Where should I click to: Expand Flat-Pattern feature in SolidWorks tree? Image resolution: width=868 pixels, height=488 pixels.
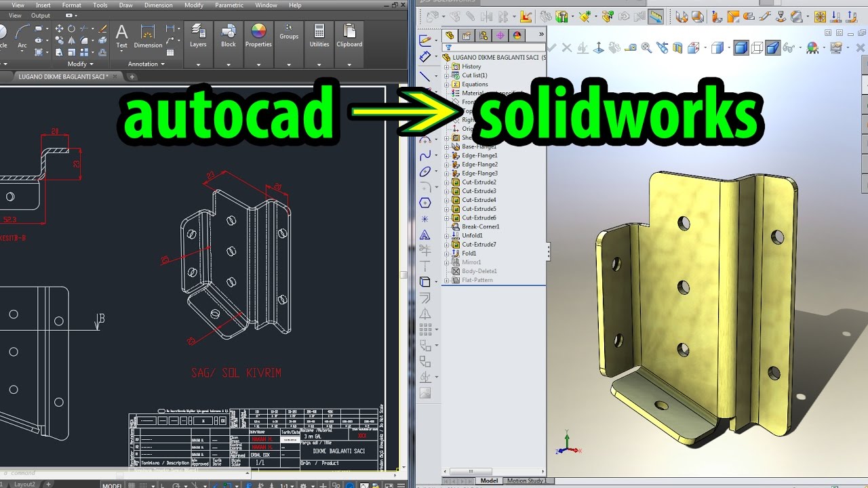tap(446, 280)
